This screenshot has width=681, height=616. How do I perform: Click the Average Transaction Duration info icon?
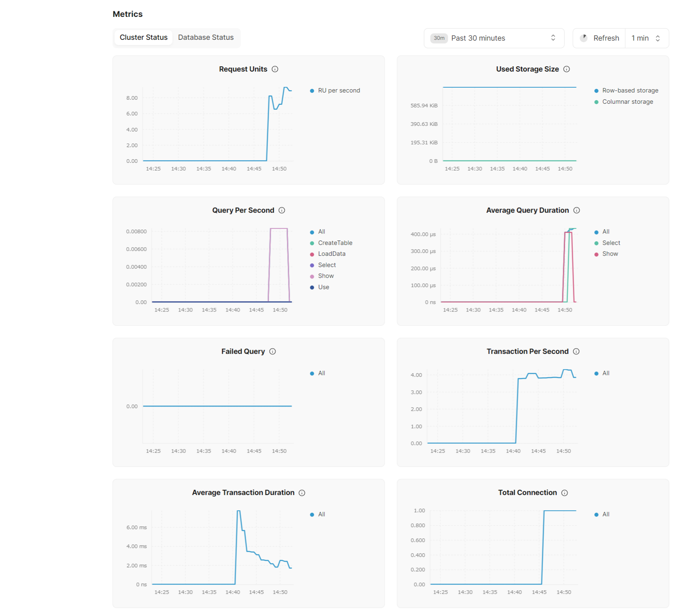pyautogui.click(x=302, y=493)
